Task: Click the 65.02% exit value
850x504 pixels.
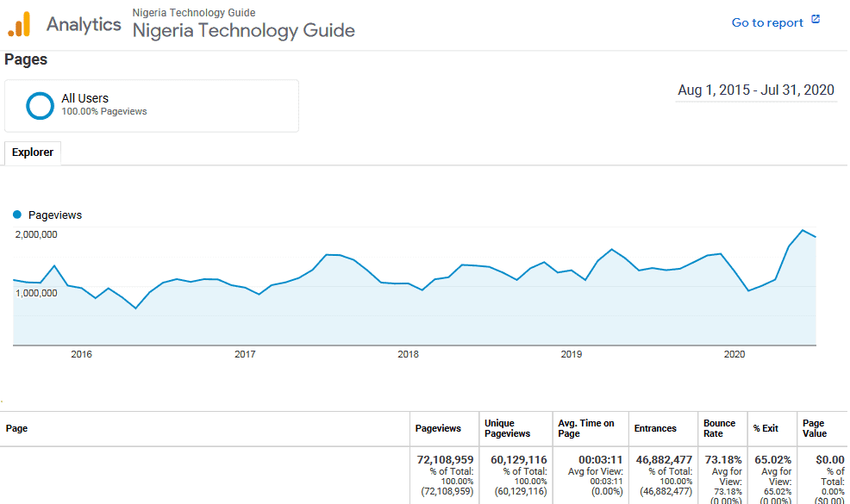Action: 773,459
